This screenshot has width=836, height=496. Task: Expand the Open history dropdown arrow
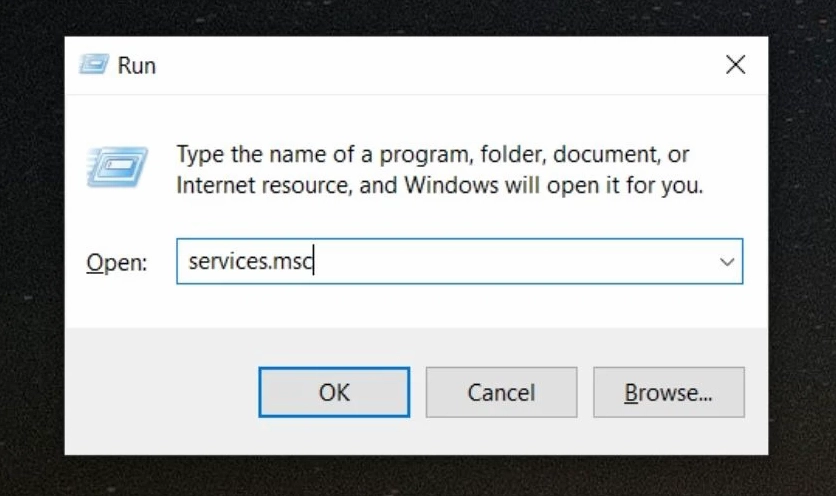727,262
